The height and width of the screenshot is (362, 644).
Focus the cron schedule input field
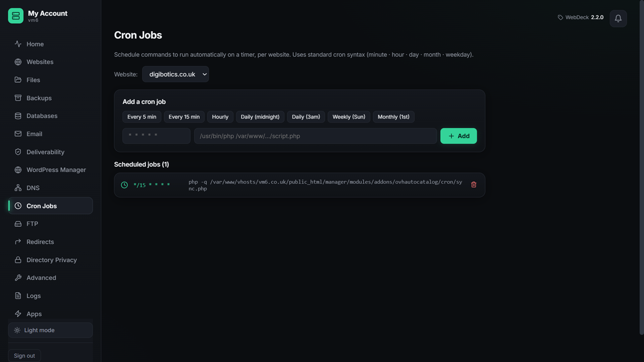(x=156, y=136)
